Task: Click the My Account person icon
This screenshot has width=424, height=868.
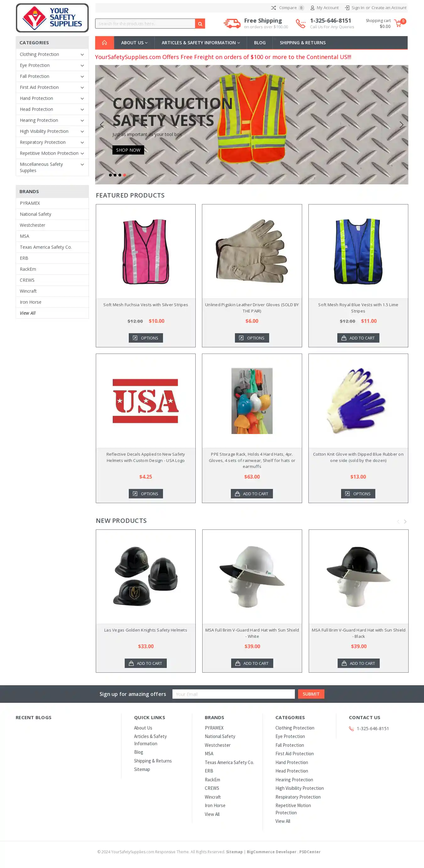Action: click(313, 8)
